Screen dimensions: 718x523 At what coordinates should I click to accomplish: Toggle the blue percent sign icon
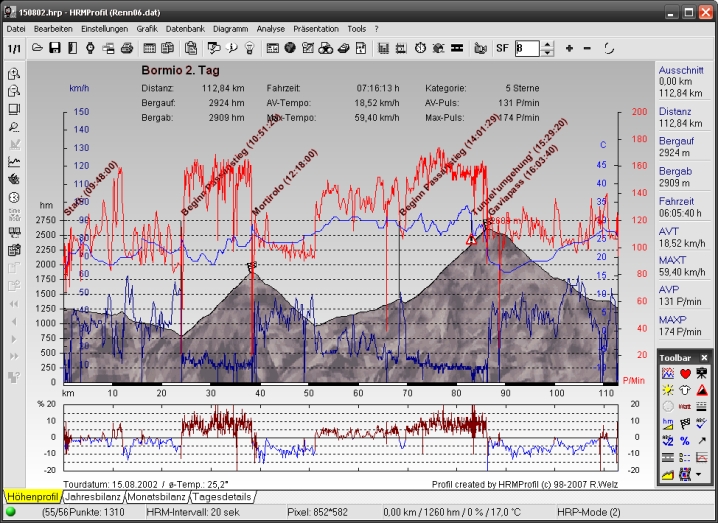point(685,440)
